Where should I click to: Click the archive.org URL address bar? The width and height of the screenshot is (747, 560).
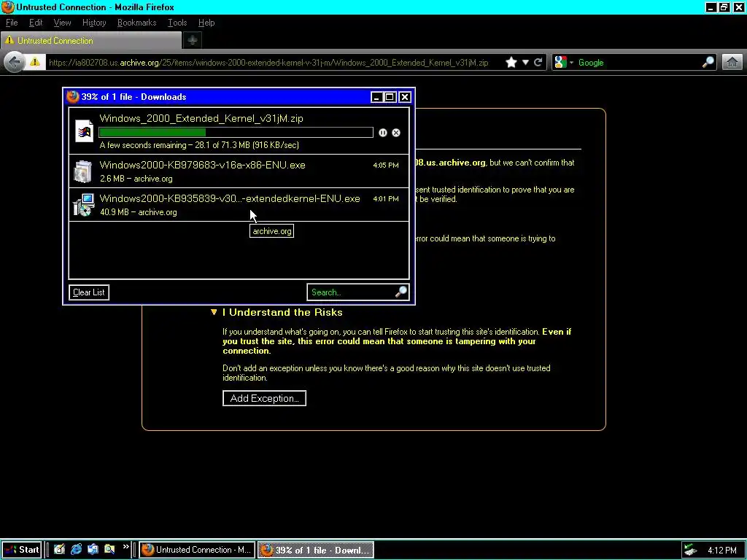(x=268, y=63)
